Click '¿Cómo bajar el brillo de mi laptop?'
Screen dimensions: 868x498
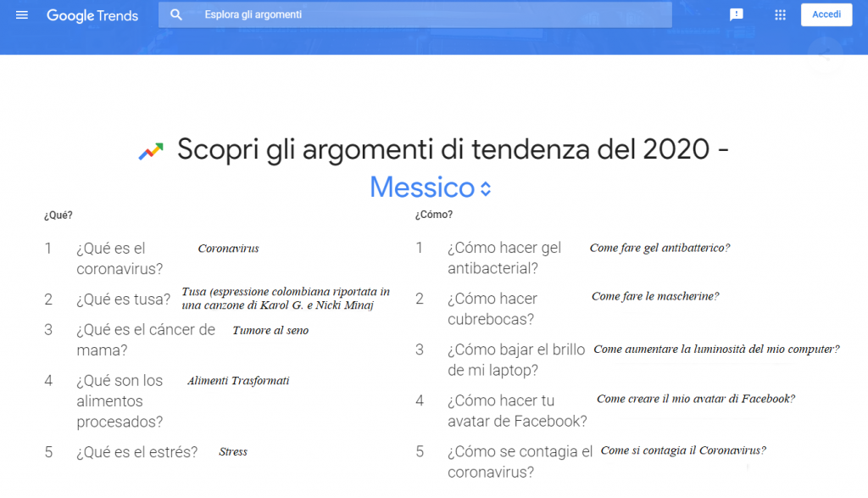pos(516,360)
